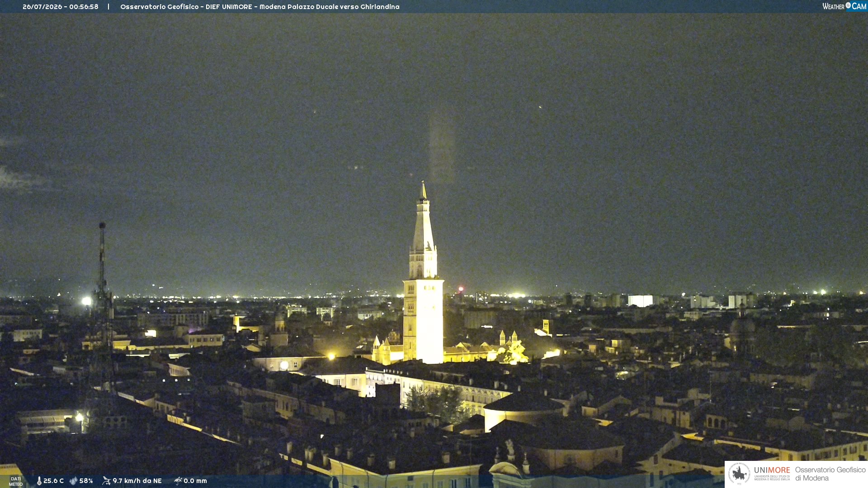This screenshot has width=868, height=488.
Task: Select the humidity value 58%
Action: click(86, 481)
